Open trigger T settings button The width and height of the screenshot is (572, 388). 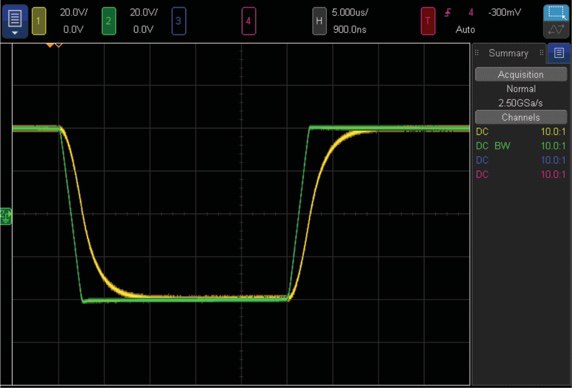pyautogui.click(x=428, y=21)
